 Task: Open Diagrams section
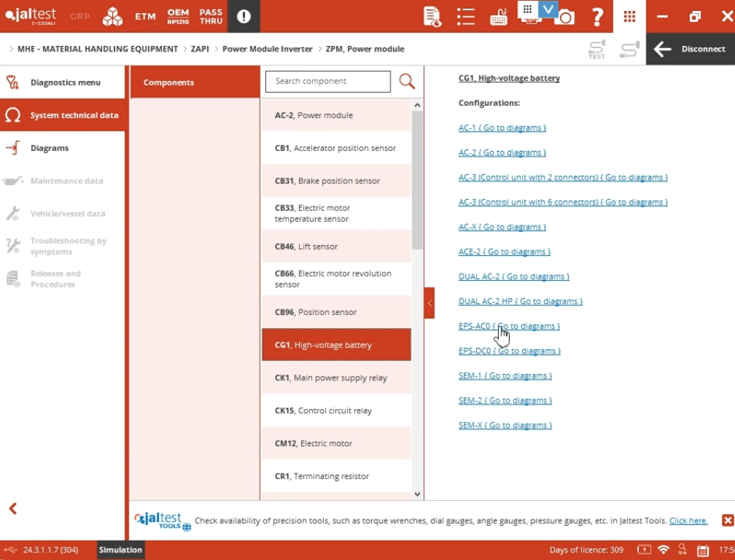pyautogui.click(x=63, y=148)
